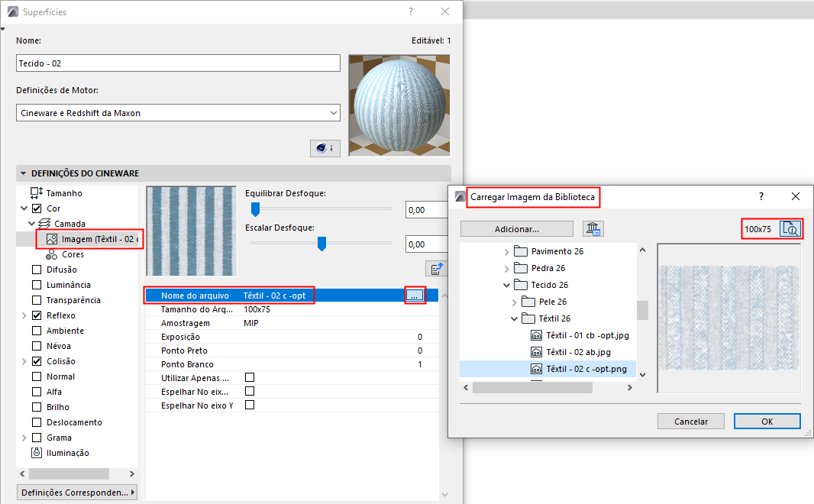Click the Equilibrar Desfoque value field 0,00
This screenshot has width=814, height=504.
427,210
